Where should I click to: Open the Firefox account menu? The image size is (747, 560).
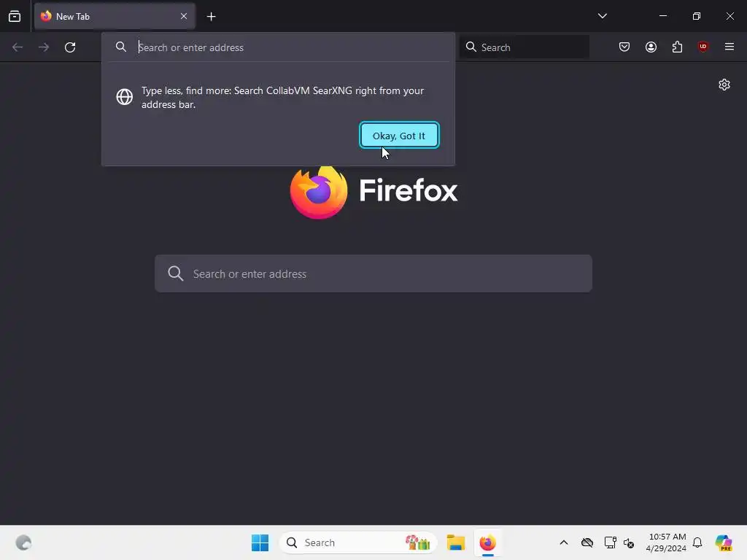point(651,47)
